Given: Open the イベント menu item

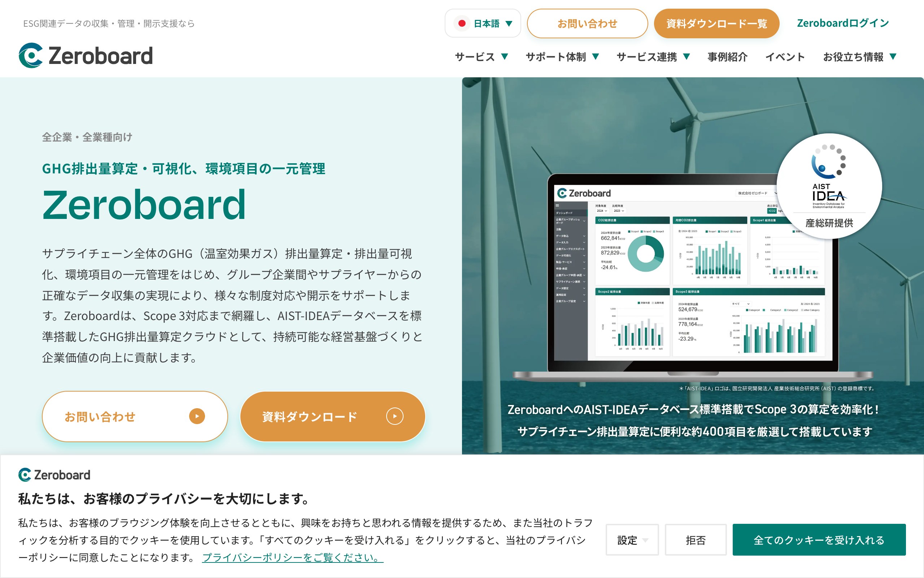Looking at the screenshot, I should click(785, 57).
